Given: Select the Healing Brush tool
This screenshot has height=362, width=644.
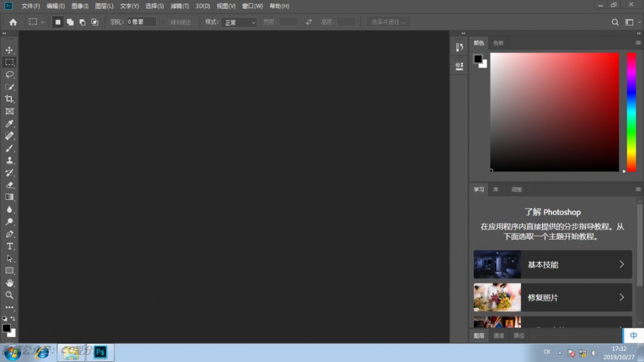Looking at the screenshot, I should click(10, 136).
